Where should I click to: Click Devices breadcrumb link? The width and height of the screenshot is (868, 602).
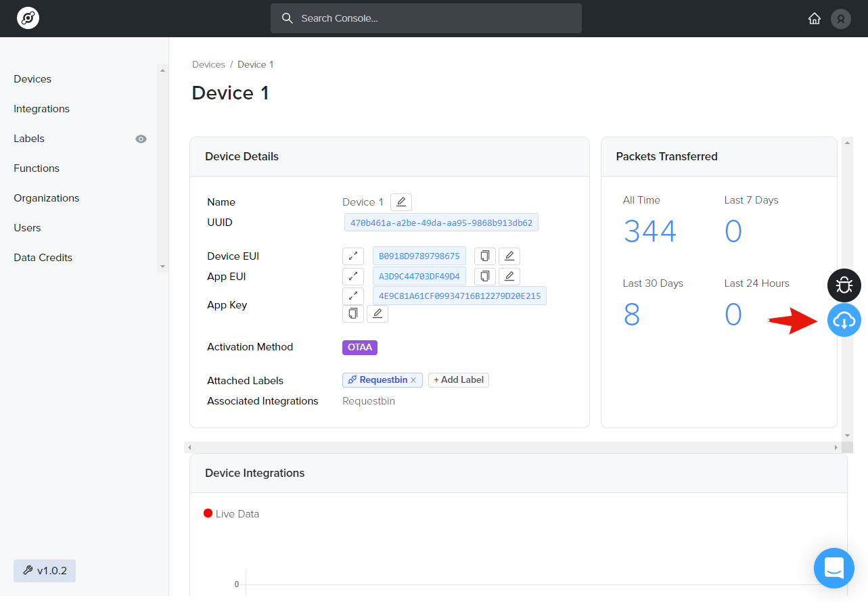click(208, 65)
